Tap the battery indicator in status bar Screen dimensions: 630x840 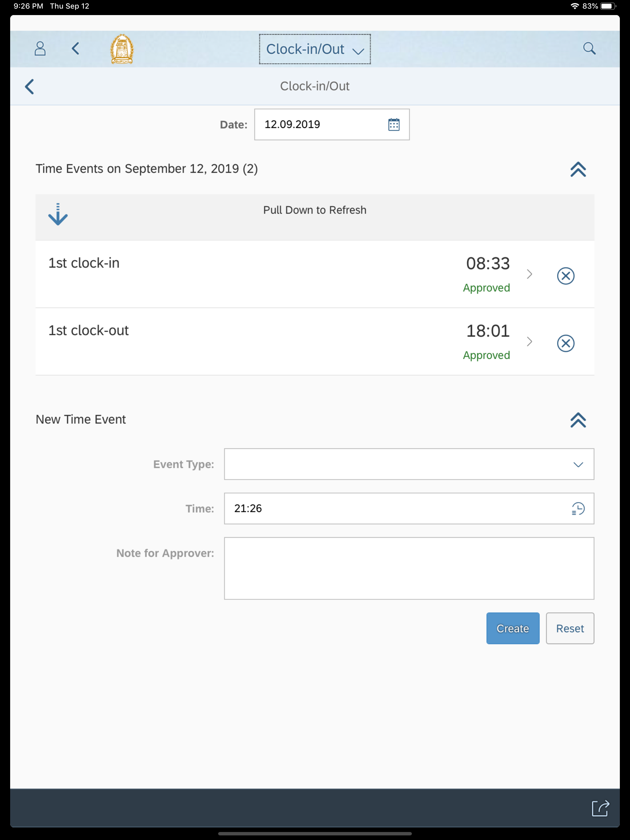tap(608, 6)
